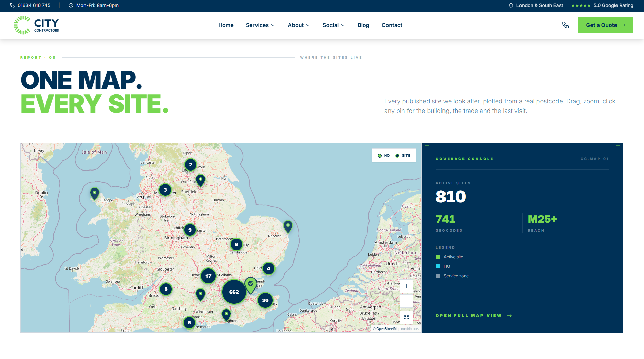Click the Coverage Console heading
Screen dimensions: 644x359
pos(465,159)
